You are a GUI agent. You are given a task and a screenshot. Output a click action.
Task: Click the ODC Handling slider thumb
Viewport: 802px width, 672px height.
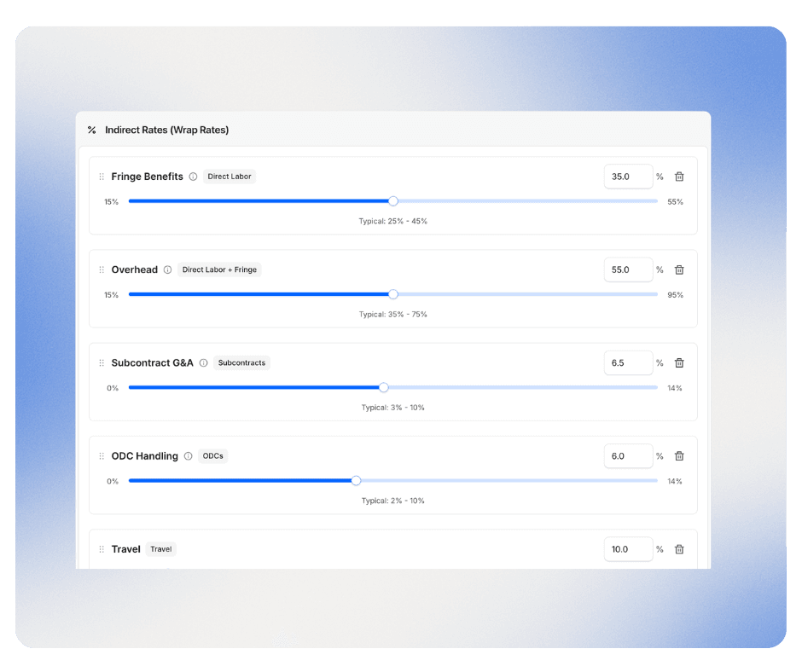point(356,480)
